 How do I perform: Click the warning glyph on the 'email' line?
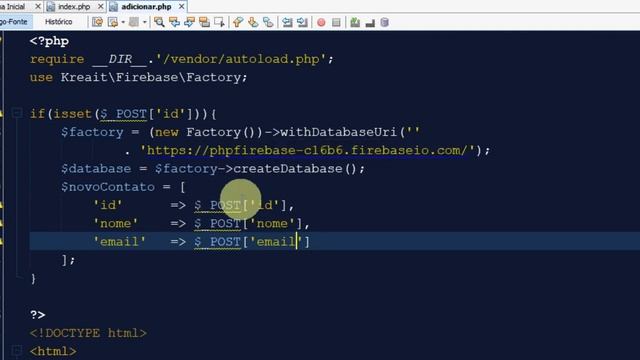(x=1, y=242)
